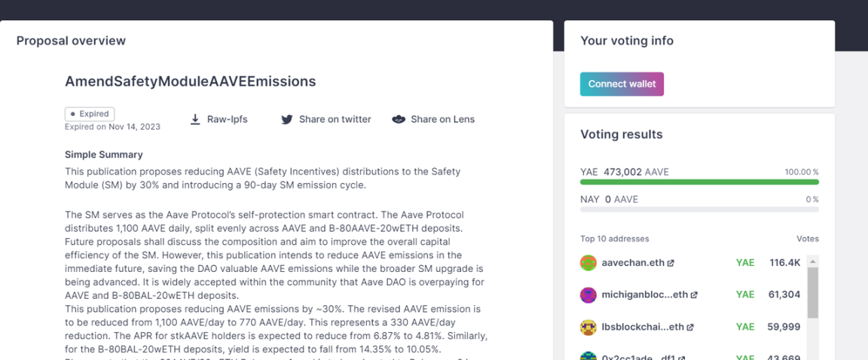
Task: Click the Lens share icon
Action: (399, 119)
